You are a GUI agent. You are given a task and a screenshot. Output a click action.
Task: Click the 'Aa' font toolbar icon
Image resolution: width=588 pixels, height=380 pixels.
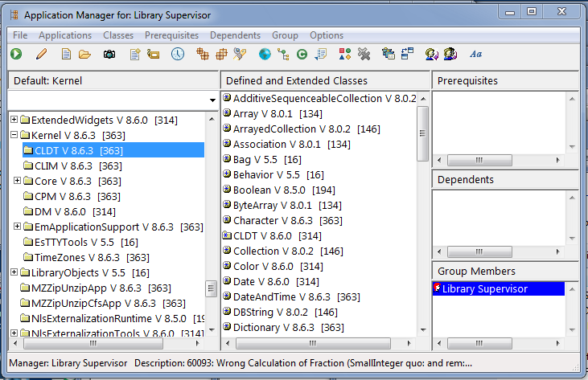475,55
